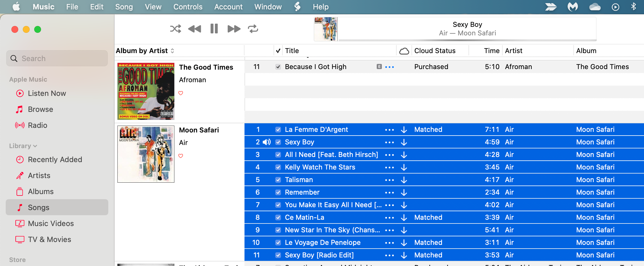Click the menu bar play circle icon

pos(616,7)
